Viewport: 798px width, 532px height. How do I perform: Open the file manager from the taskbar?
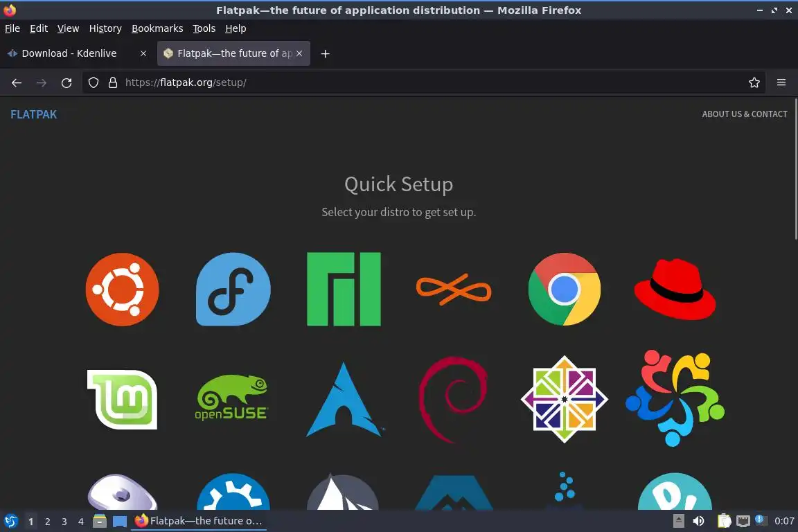100,521
